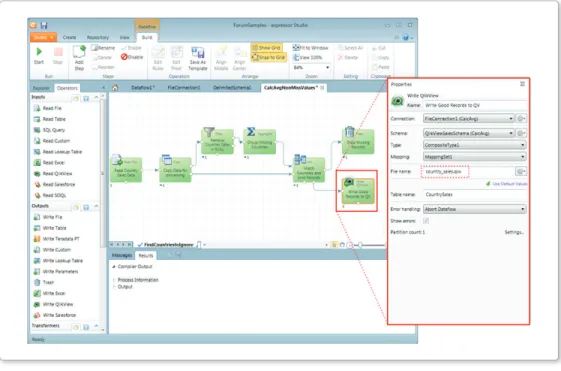The image size is (561, 371).
Task: Select the Trash operator in Outputs
Action: [44, 283]
